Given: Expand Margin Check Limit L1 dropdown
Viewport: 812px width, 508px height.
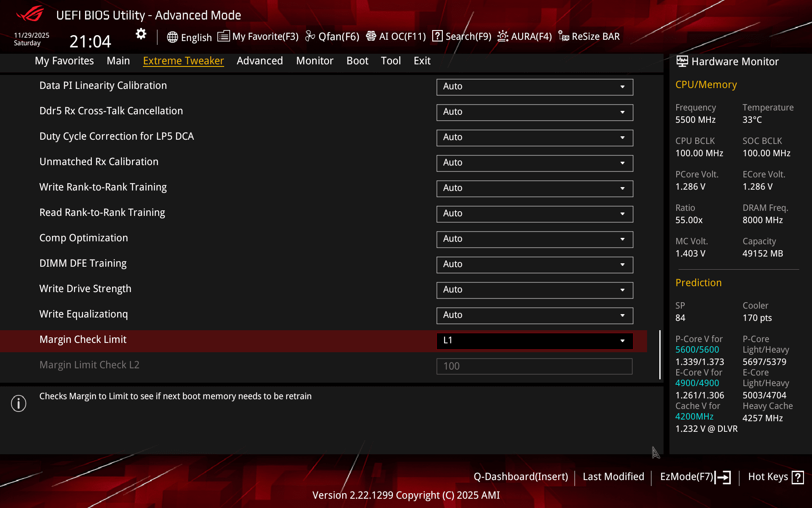Looking at the screenshot, I should pyautogui.click(x=534, y=341).
